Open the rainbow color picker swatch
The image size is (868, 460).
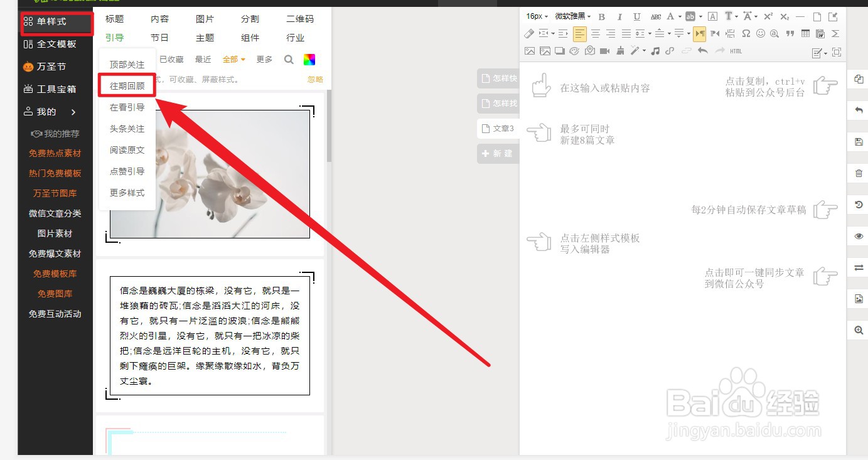click(309, 60)
